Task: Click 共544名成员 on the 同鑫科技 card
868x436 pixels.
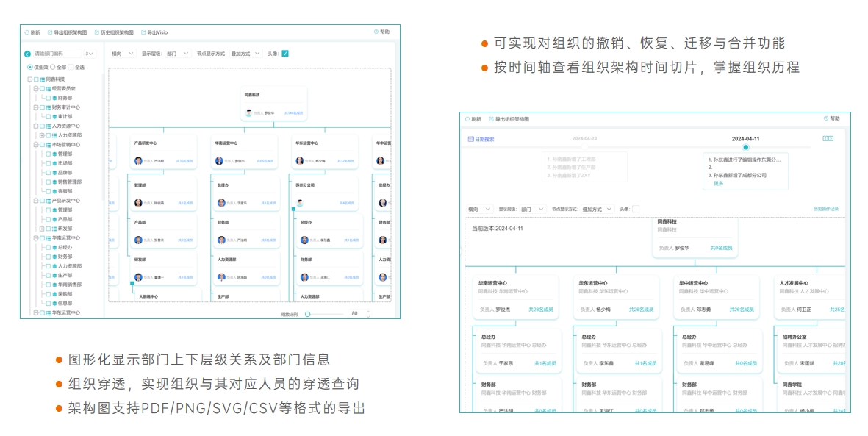Action: 293,113
